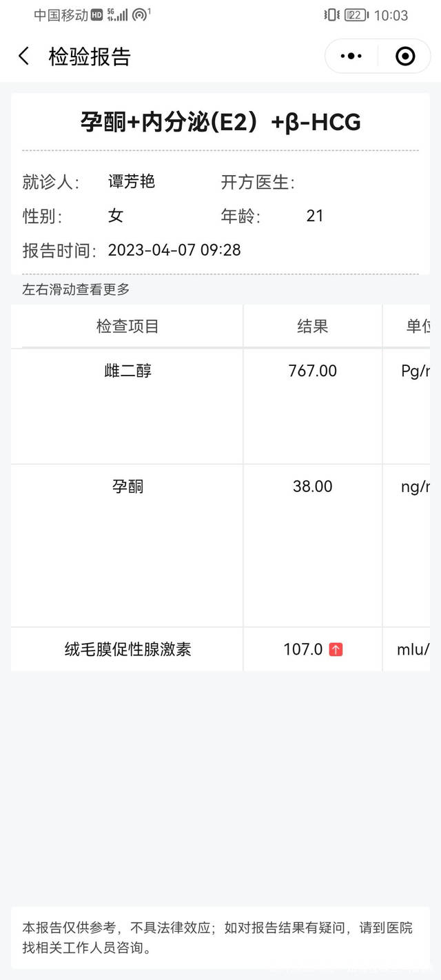Tap the red up-arrow abnormal indicator
441x980 pixels.
tap(336, 649)
